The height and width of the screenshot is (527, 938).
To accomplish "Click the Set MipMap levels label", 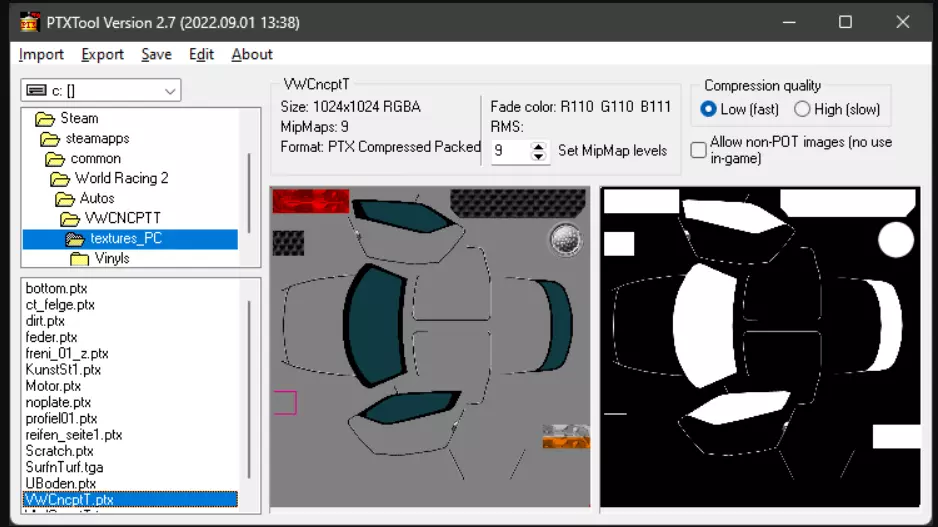I will click(612, 151).
